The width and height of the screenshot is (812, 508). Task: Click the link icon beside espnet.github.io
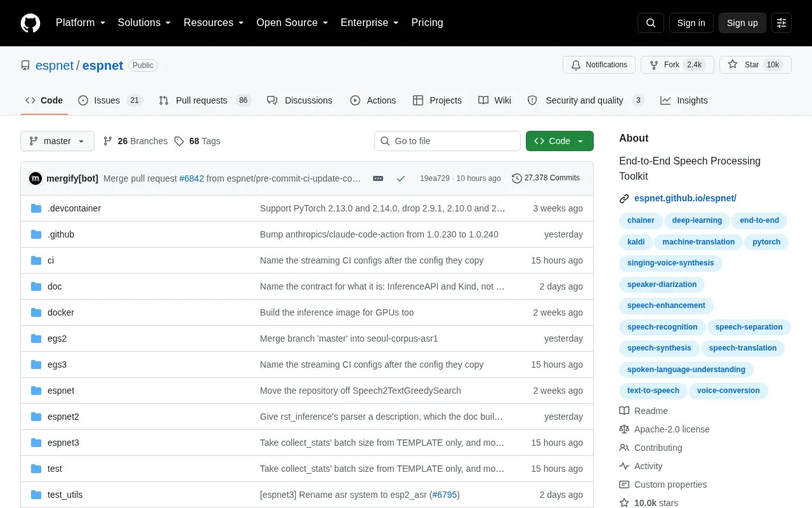click(x=624, y=199)
